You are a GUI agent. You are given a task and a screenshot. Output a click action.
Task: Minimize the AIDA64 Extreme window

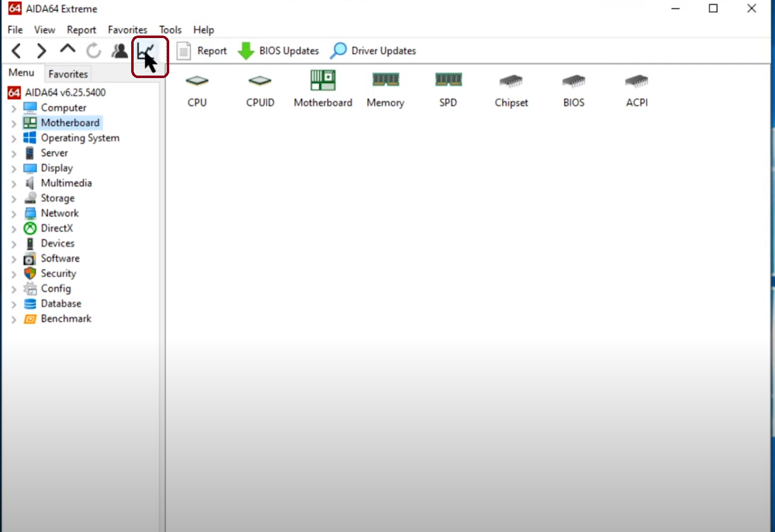coord(676,9)
